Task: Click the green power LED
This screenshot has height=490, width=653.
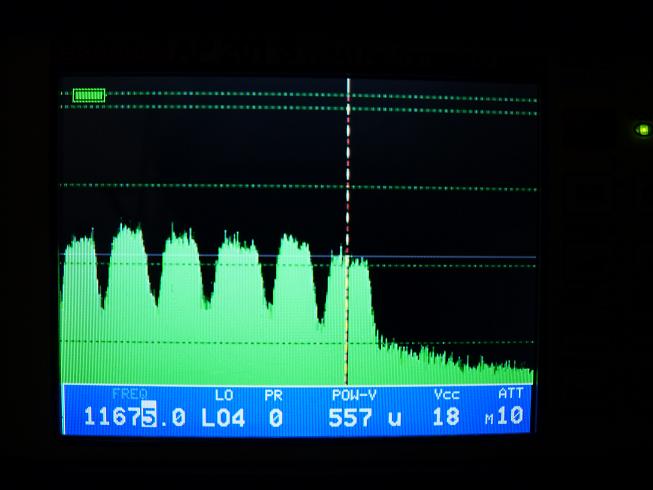Action: (x=642, y=129)
